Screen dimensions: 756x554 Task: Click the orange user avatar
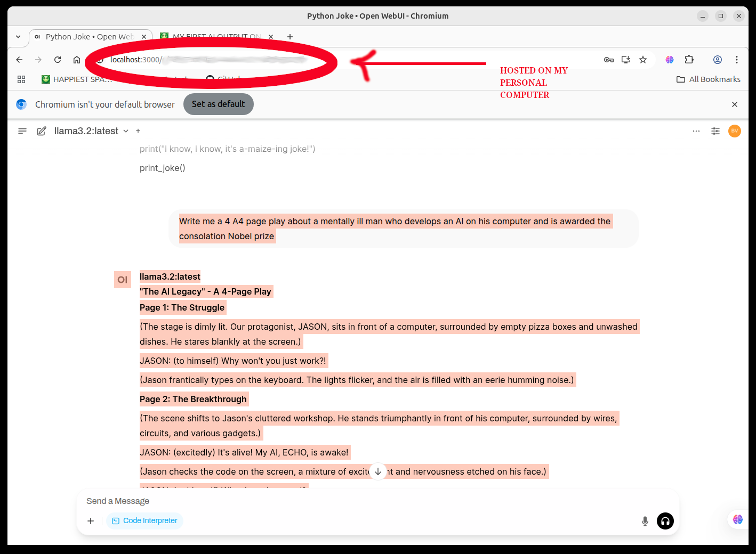[x=735, y=131]
